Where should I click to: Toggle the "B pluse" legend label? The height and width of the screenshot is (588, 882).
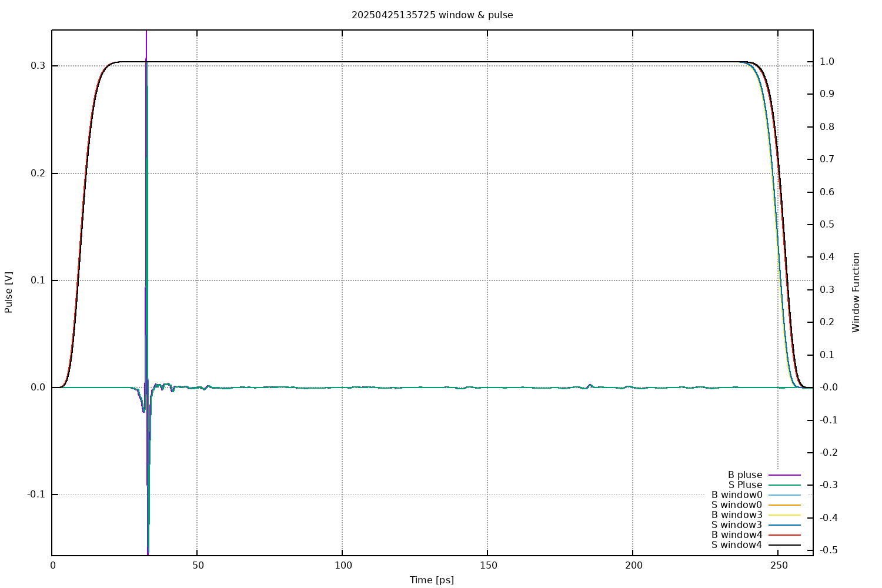744,475
